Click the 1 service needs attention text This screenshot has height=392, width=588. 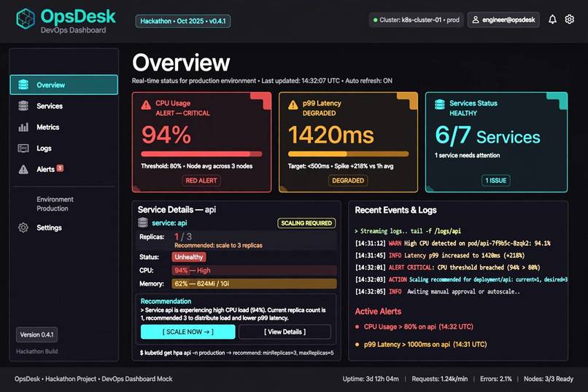click(467, 155)
